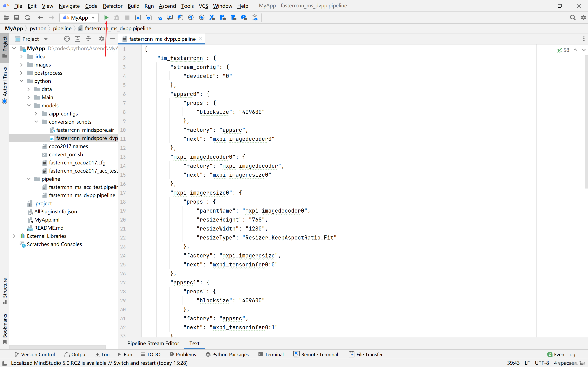Open the VCS menu

203,6
